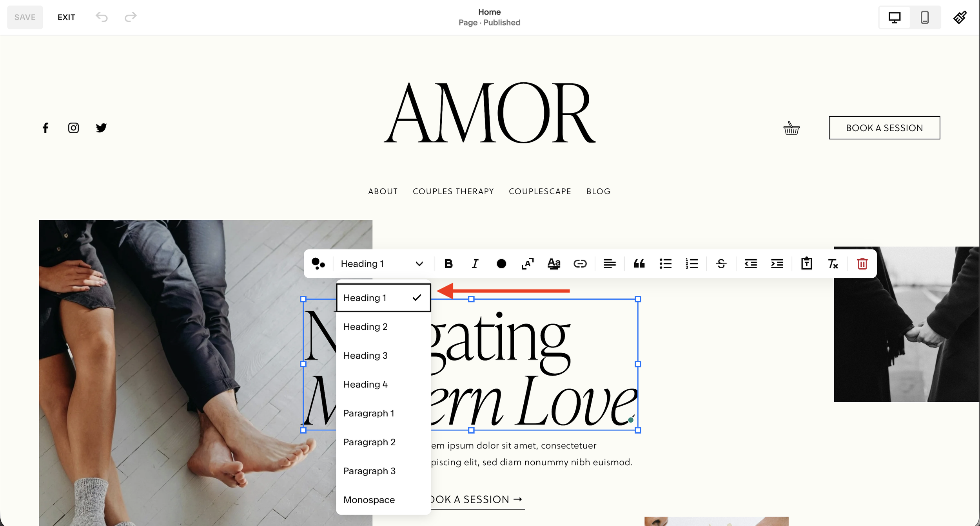The height and width of the screenshot is (526, 980).
Task: Insert a link with chain icon
Action: click(580, 264)
